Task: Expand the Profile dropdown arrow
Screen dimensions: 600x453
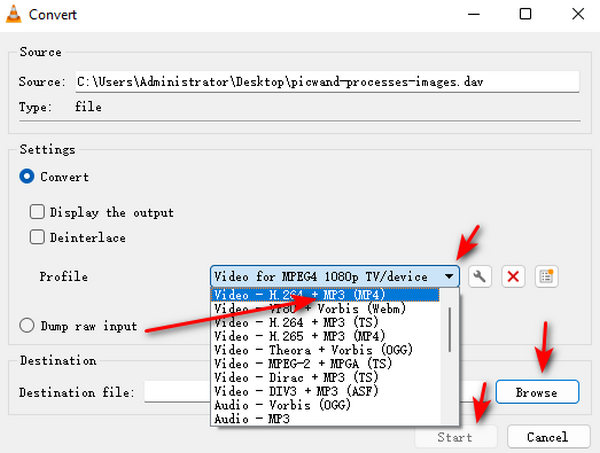Action: pyautogui.click(x=449, y=276)
